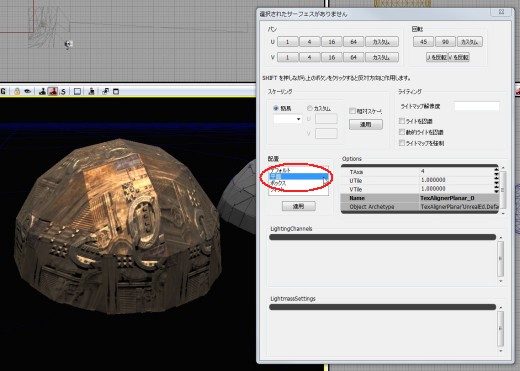Rotate texture by 90 degrees

click(x=445, y=42)
